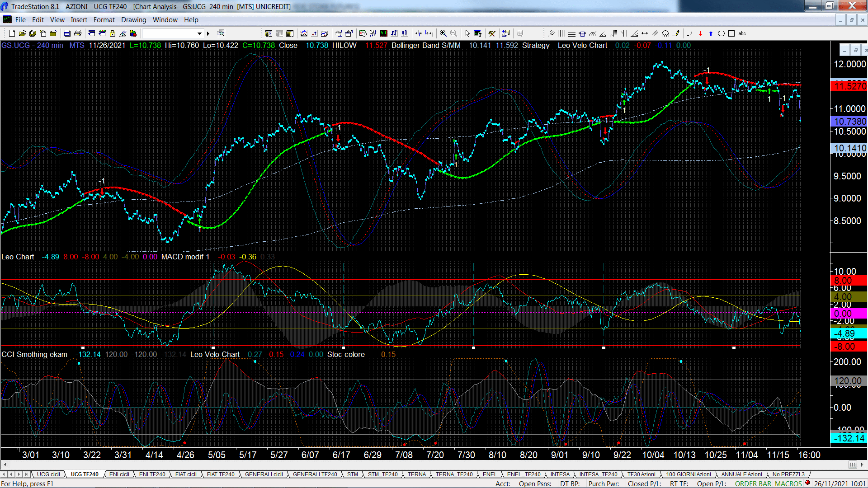Select the pencil highlighter drawing tool
Viewport: 868px width, 488px height.
pos(676,33)
